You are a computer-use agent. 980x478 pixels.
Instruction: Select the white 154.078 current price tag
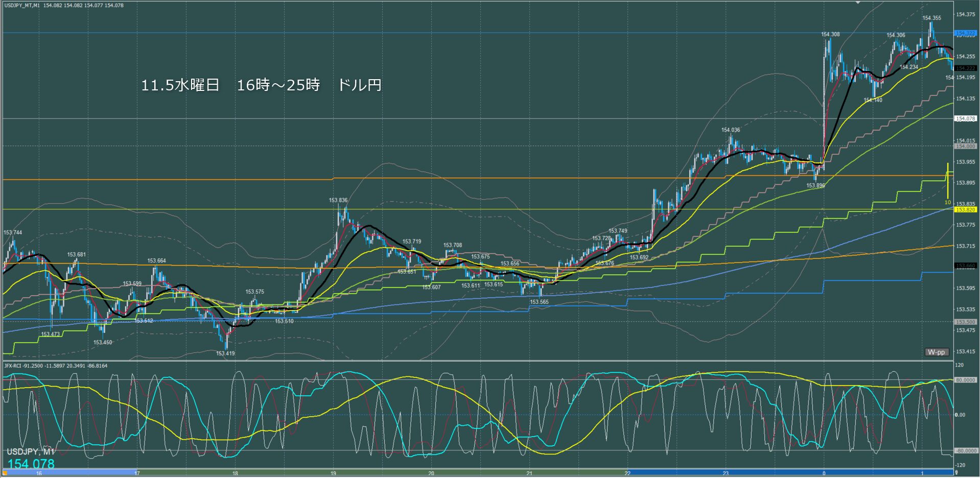[965, 118]
